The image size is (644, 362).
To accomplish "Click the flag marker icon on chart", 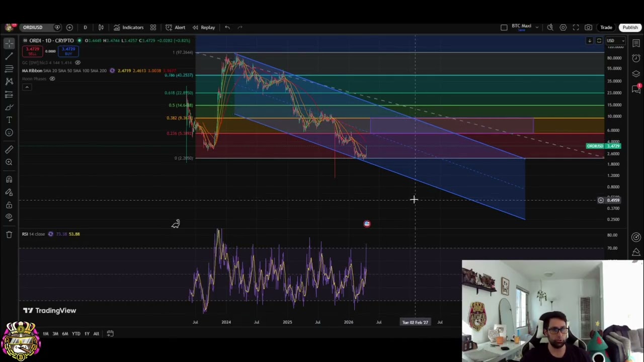I will pyautogui.click(x=367, y=224).
